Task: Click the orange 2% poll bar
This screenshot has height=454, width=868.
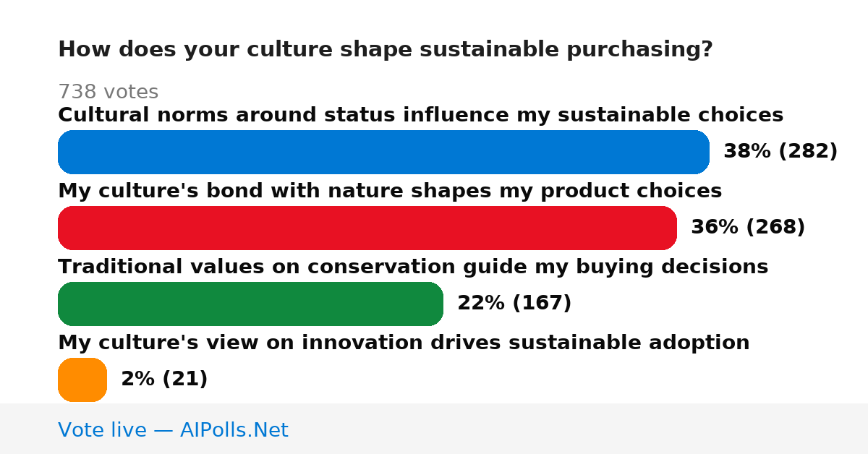Action: 82,380
